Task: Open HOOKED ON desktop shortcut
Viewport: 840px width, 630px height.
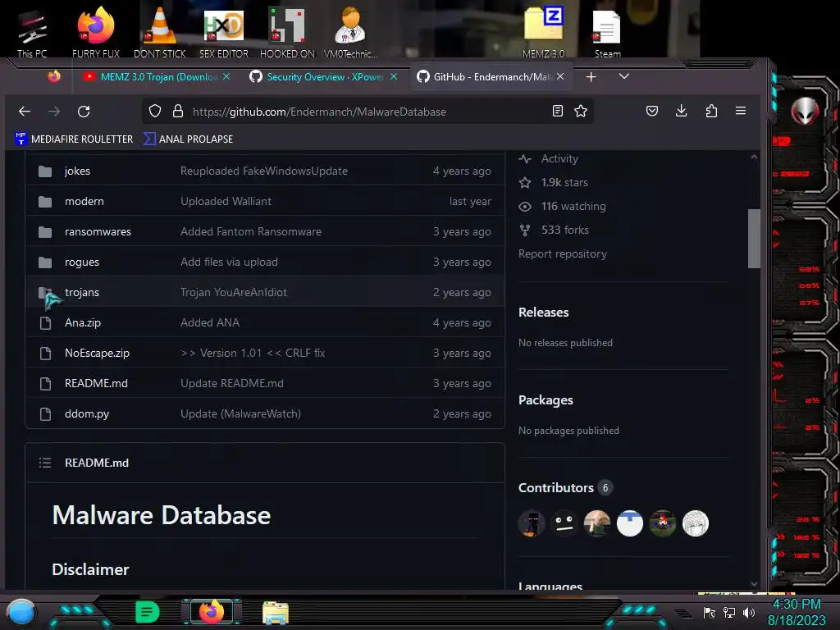Action: coord(287,32)
